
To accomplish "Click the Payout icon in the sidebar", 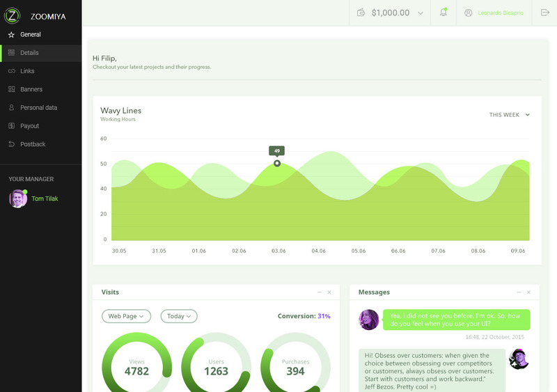I will [x=11, y=126].
